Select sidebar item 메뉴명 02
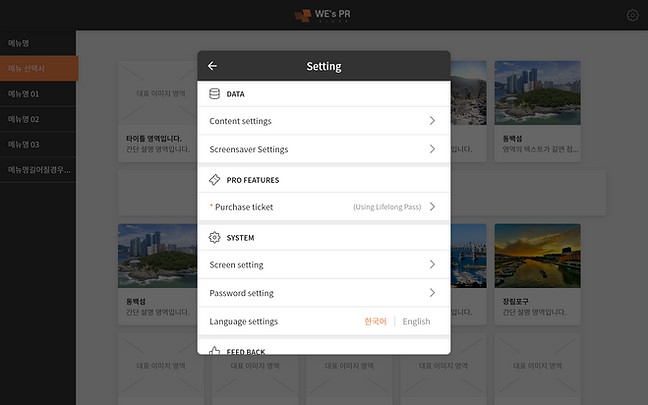Viewport: 648px width, 405px height. pyautogui.click(x=38, y=119)
